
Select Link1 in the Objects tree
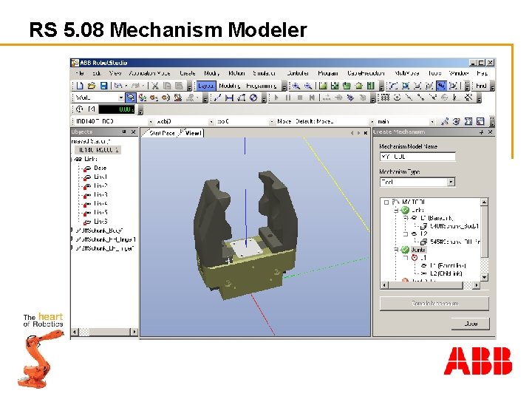point(100,177)
